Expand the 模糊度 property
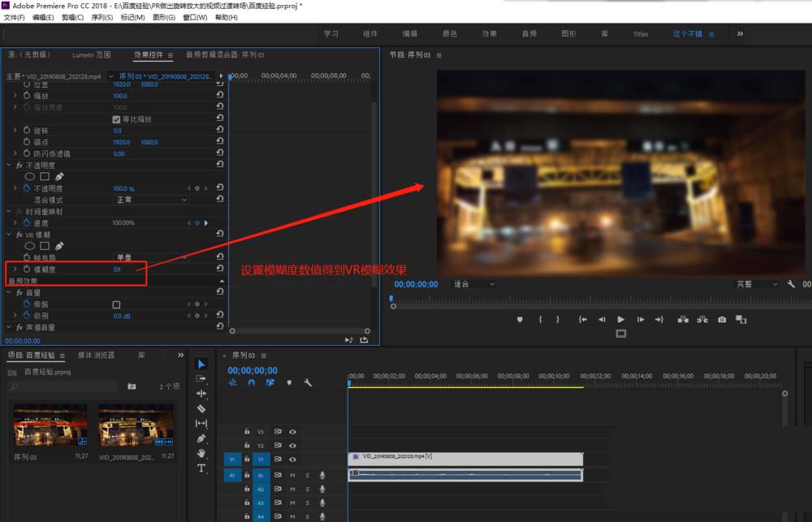 [x=14, y=269]
